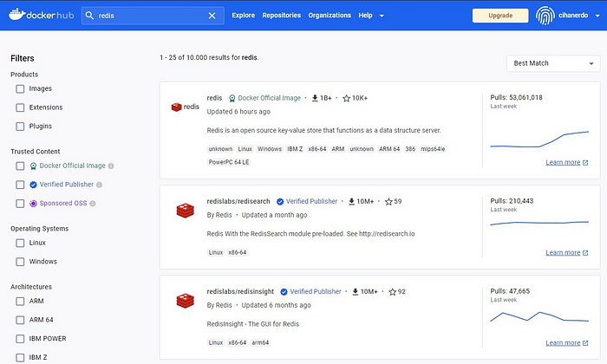Image resolution: width=607 pixels, height=364 pixels.
Task: Click Learn more on redis card
Action: click(x=563, y=162)
